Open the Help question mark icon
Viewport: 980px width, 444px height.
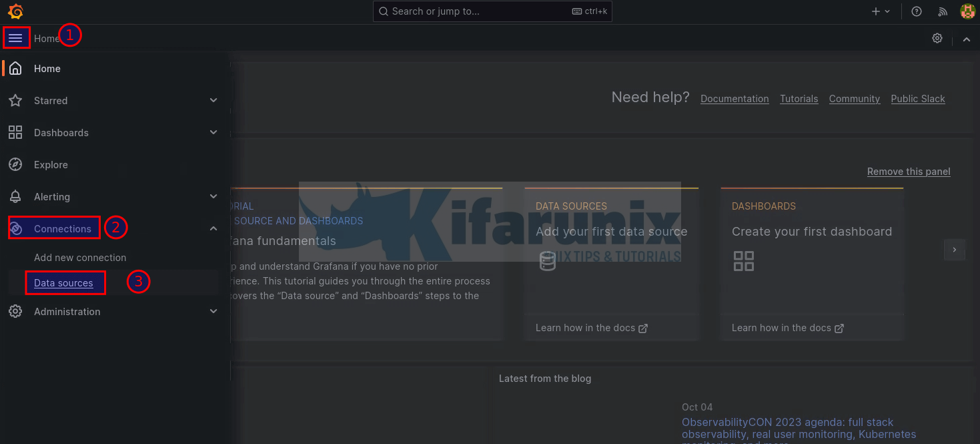coord(917,11)
